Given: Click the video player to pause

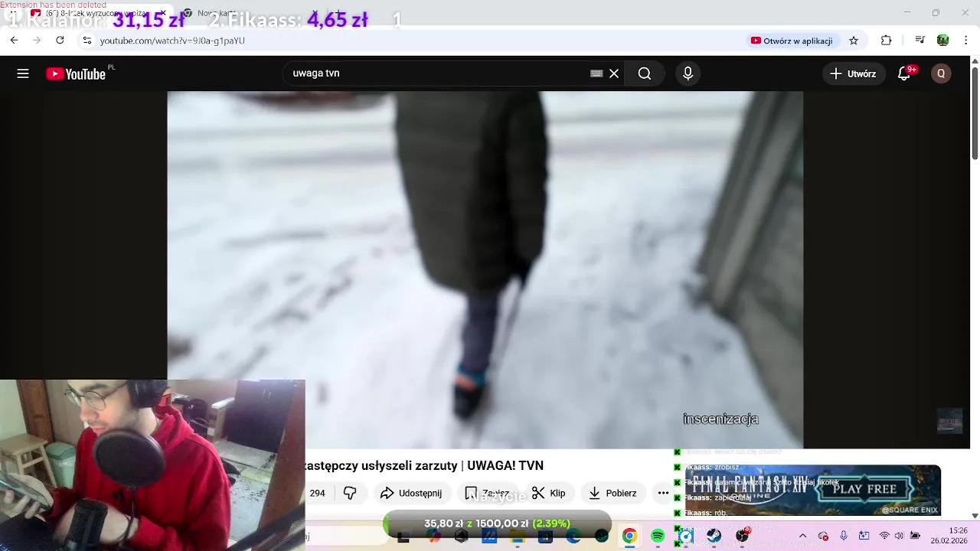Looking at the screenshot, I should [485, 269].
